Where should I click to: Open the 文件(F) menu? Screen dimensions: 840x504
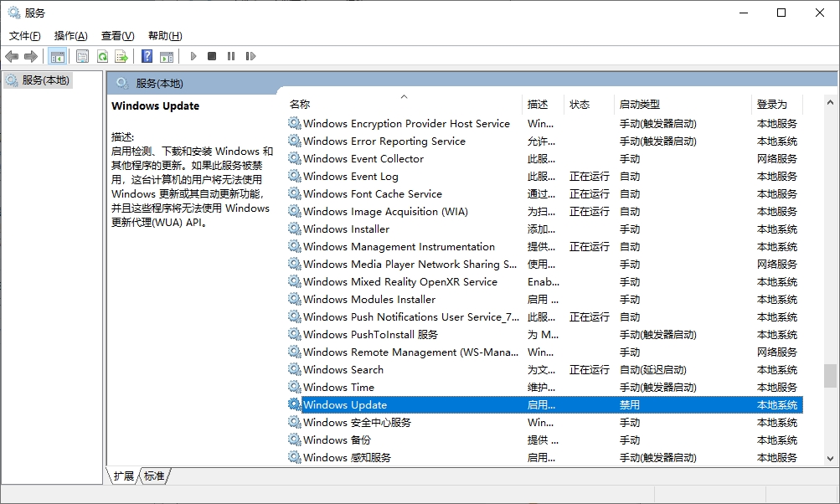pos(24,36)
